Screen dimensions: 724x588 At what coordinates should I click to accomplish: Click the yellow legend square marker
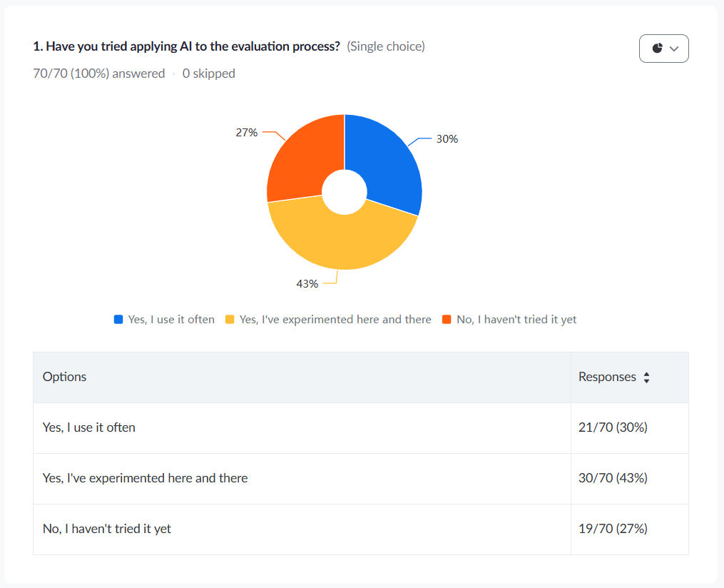click(x=230, y=320)
